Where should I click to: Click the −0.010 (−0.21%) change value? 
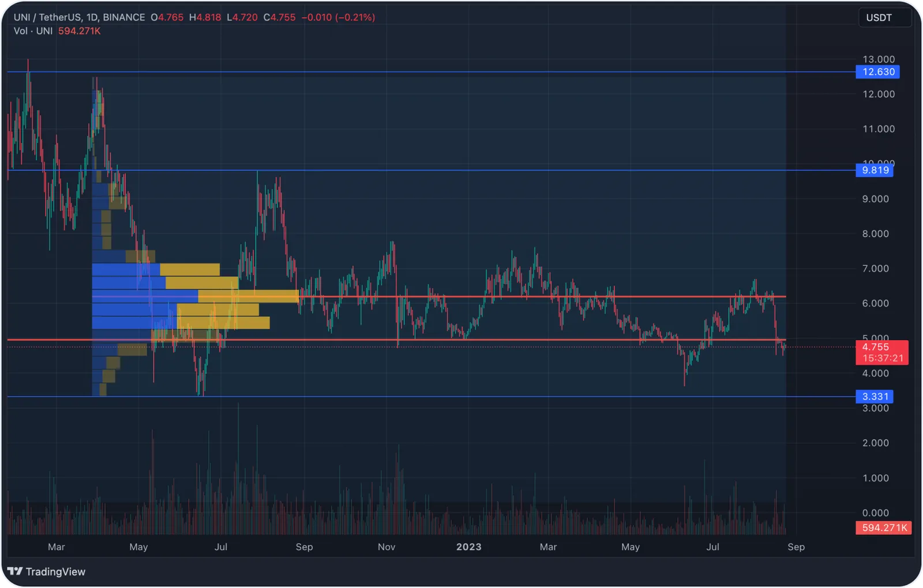pos(338,17)
